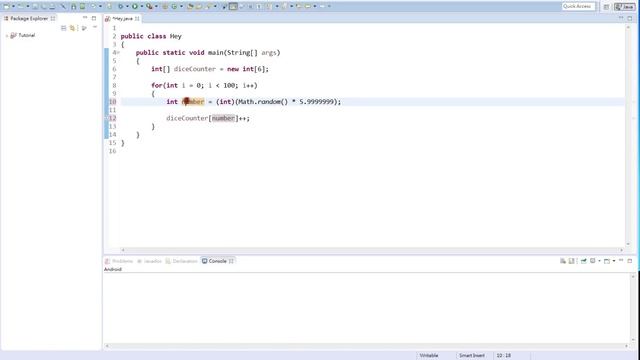This screenshot has height=360, width=640.
Task: Click the cursor position indicator in status bar
Action: click(x=504, y=356)
